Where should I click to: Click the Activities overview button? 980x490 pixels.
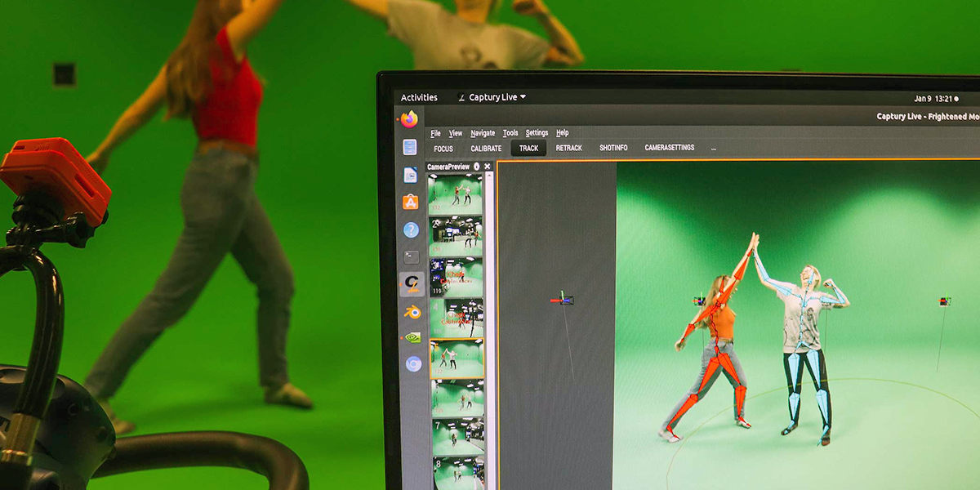pos(419,97)
